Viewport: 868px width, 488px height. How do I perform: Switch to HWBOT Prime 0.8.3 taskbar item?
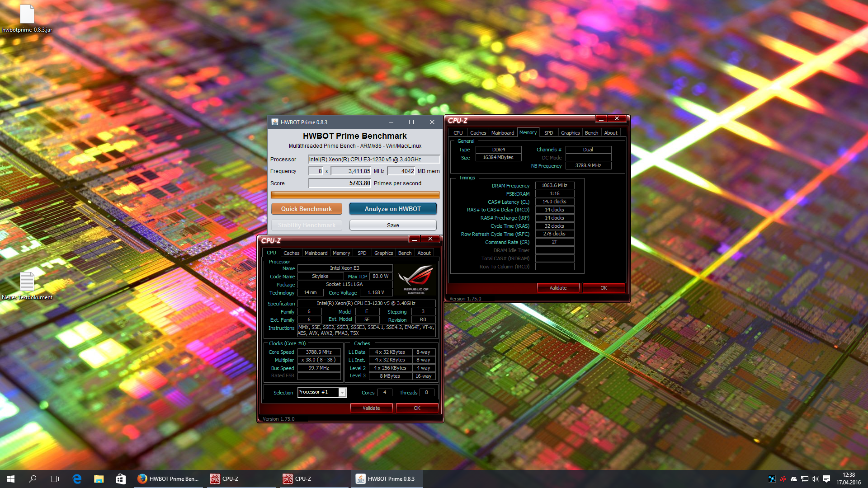coord(387,479)
